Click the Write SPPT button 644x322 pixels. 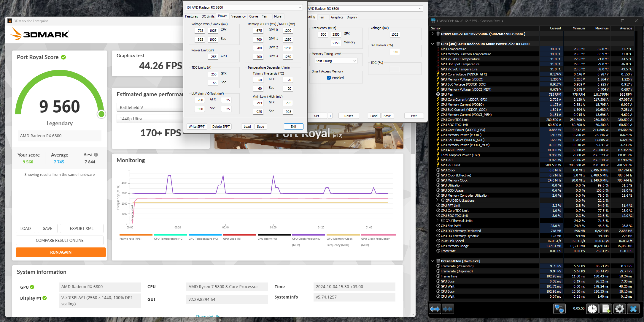pos(197,127)
